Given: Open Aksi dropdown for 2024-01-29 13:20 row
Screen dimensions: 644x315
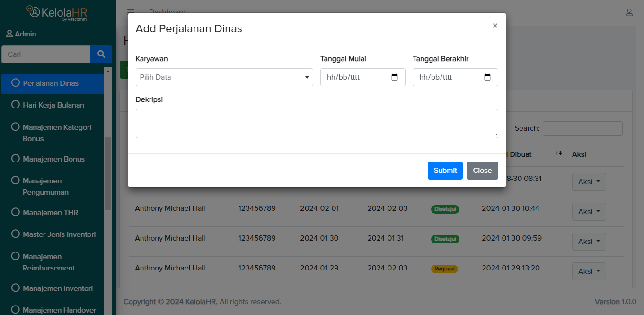Looking at the screenshot, I should (x=589, y=271).
